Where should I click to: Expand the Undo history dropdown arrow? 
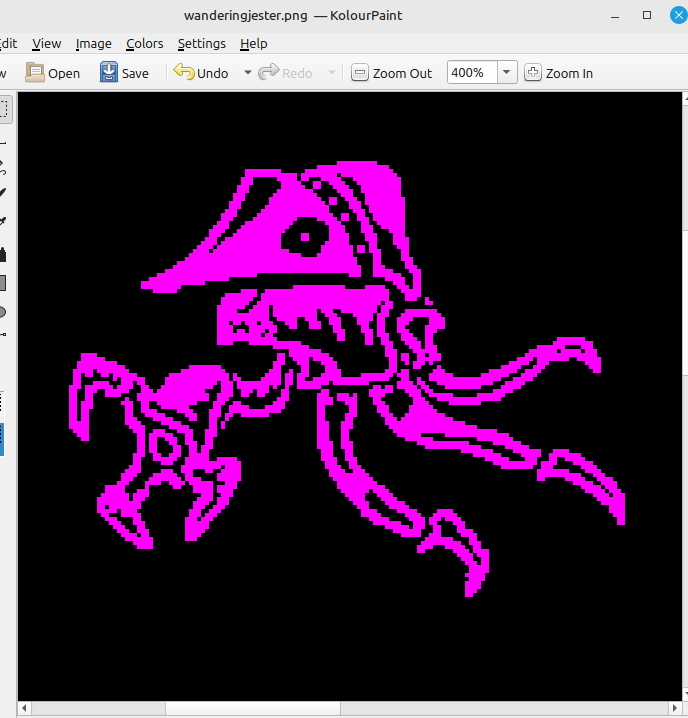[x=247, y=73]
